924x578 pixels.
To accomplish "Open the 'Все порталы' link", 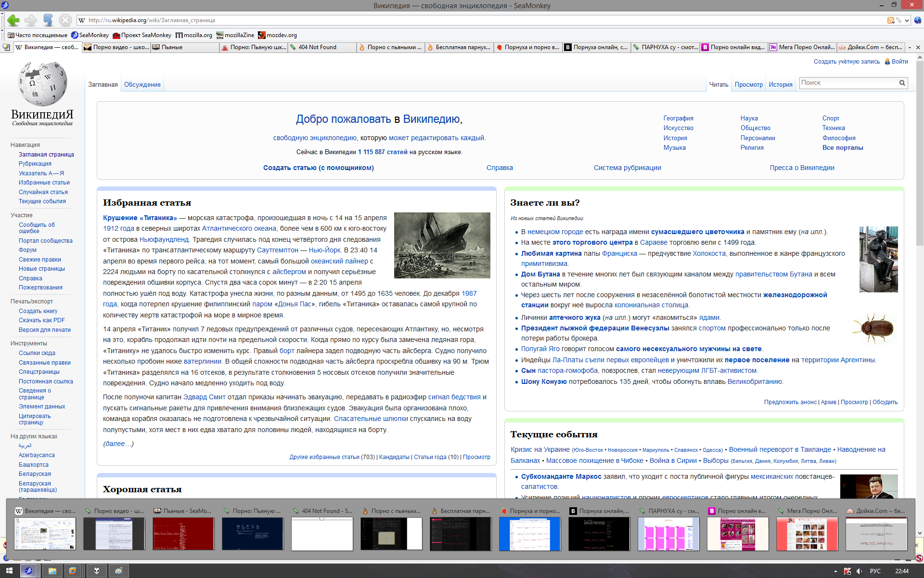I will tap(843, 148).
